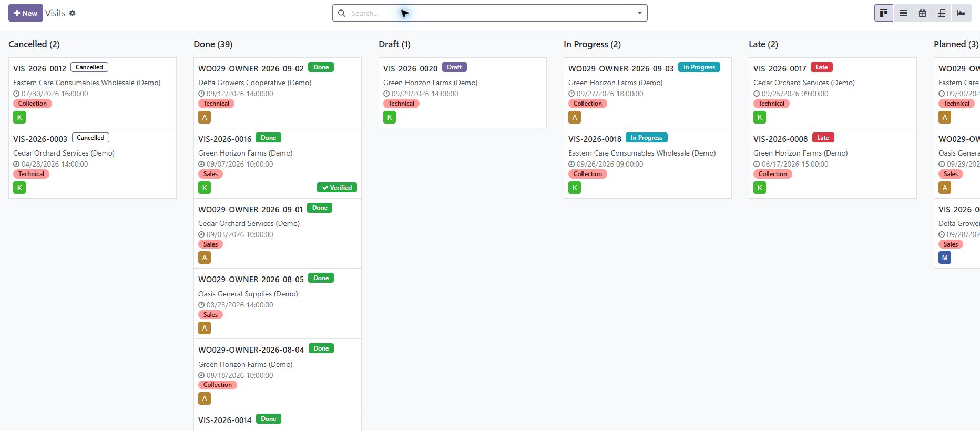Click date 06/17/2026 15:00:00
The height and width of the screenshot is (431, 980).
(x=795, y=164)
